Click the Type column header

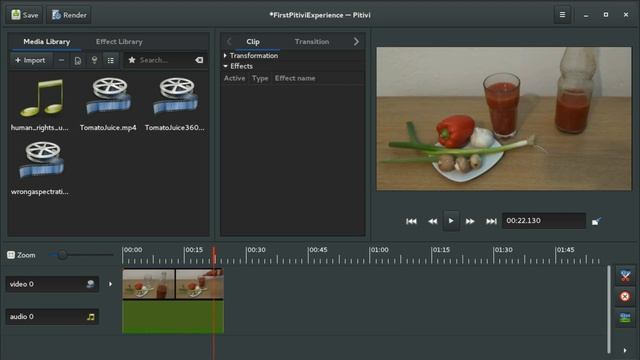pos(260,78)
